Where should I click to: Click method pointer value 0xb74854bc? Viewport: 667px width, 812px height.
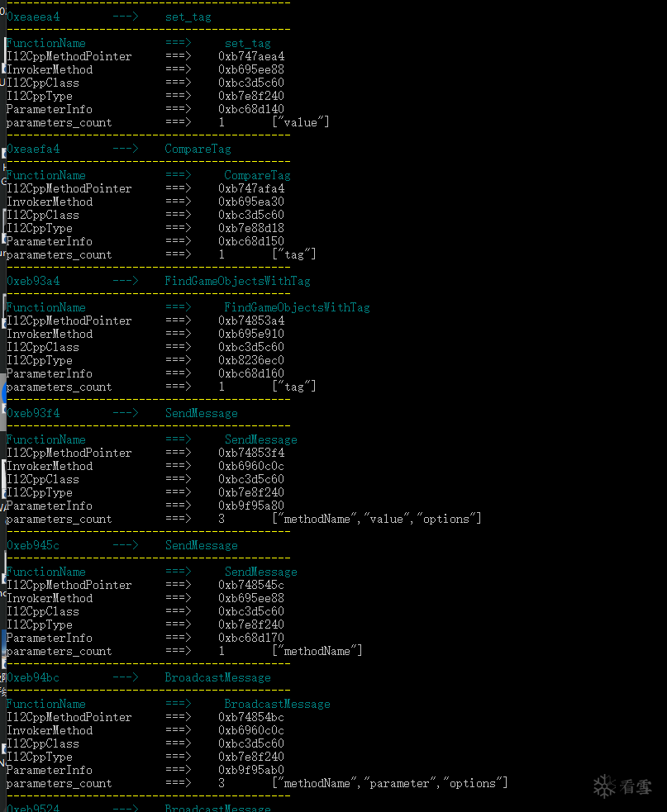[x=251, y=717]
